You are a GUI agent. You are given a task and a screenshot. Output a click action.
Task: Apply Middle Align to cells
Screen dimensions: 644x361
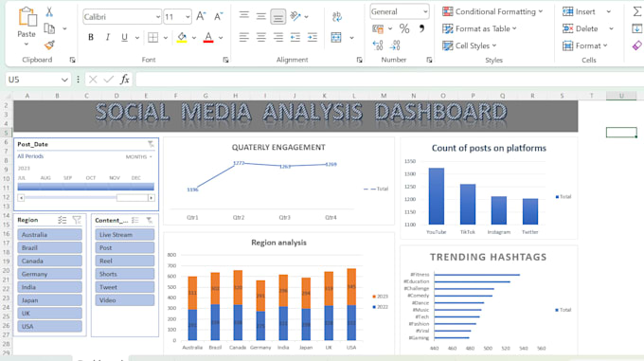(260, 16)
